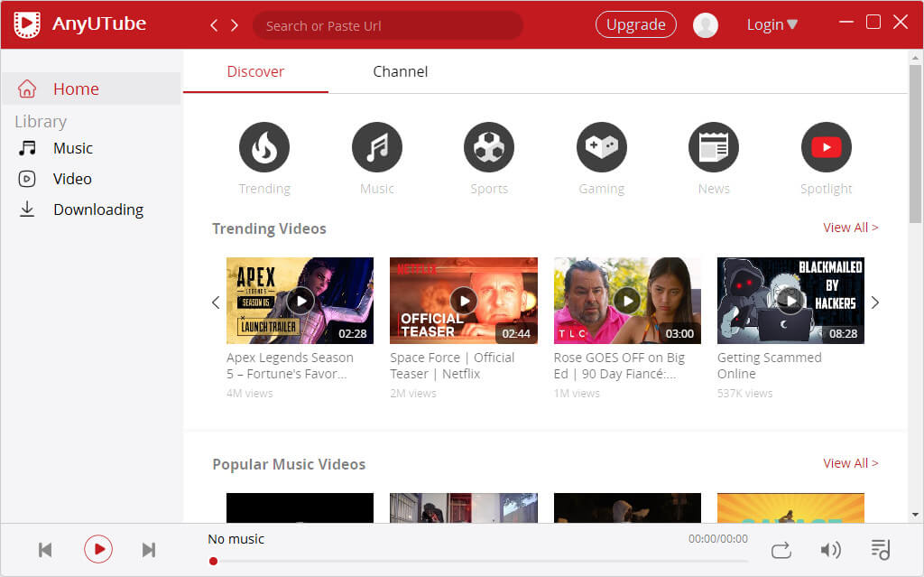Play the current track

(x=97, y=549)
